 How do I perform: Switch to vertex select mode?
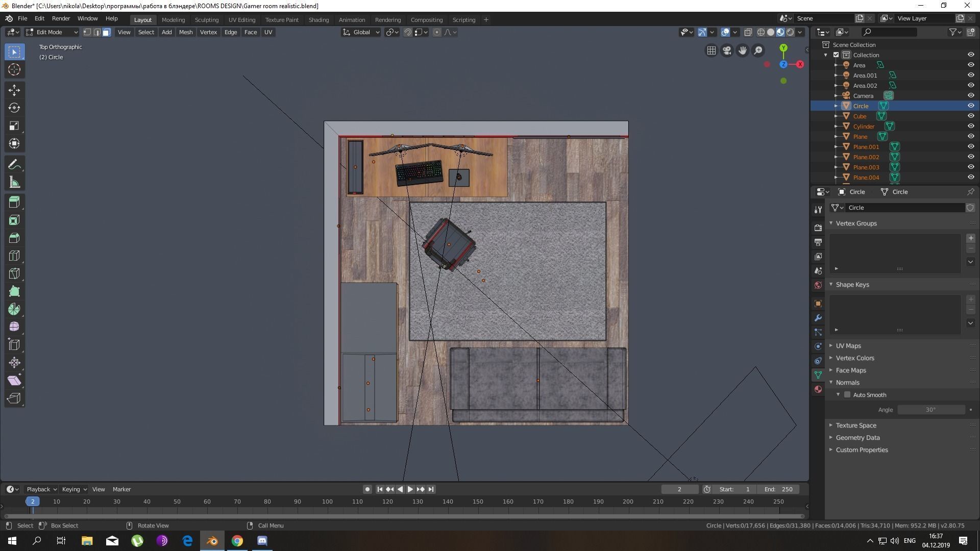87,32
